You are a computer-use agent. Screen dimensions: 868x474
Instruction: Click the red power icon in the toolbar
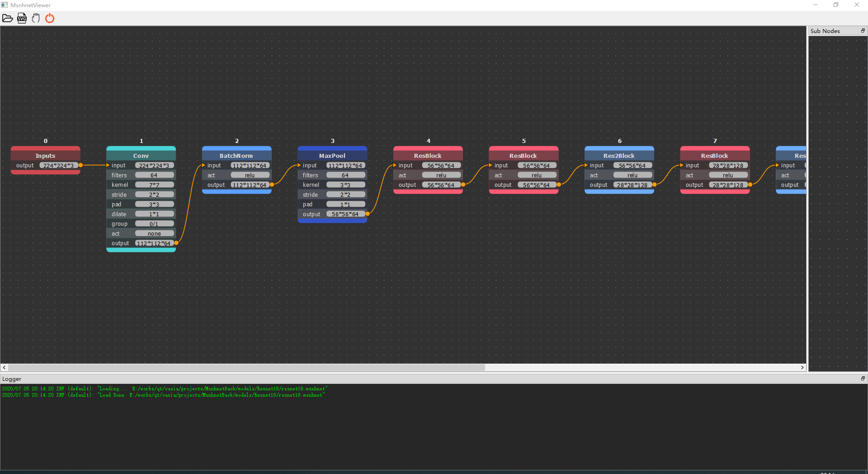click(50, 18)
